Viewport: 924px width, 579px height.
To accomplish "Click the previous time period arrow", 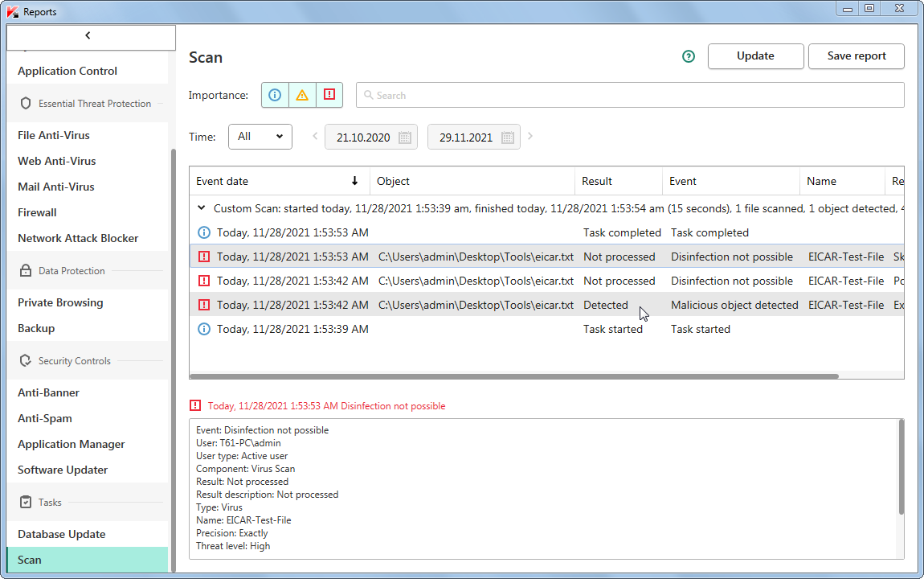I will pyautogui.click(x=315, y=137).
